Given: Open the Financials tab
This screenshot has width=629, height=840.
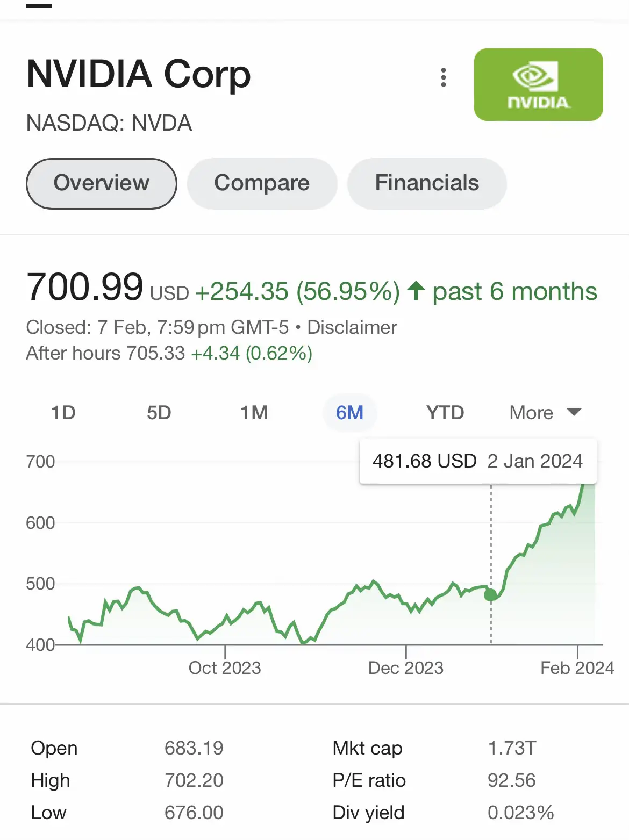Looking at the screenshot, I should (427, 183).
